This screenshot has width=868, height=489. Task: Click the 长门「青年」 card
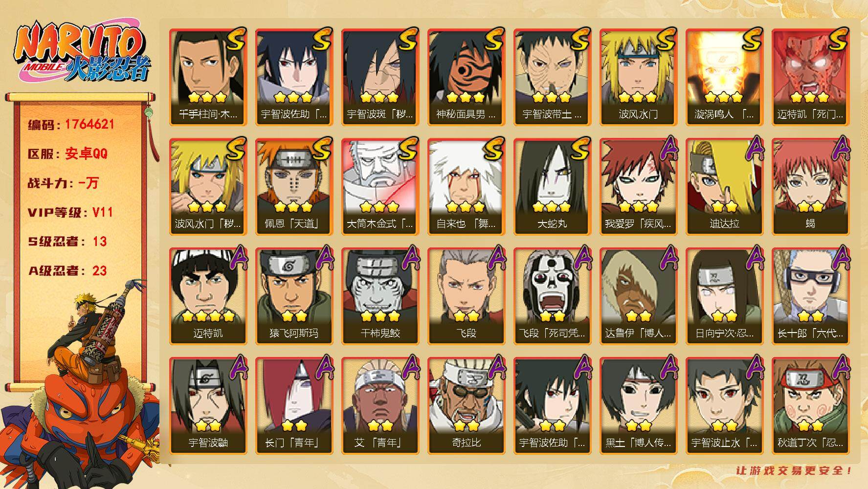coord(294,405)
